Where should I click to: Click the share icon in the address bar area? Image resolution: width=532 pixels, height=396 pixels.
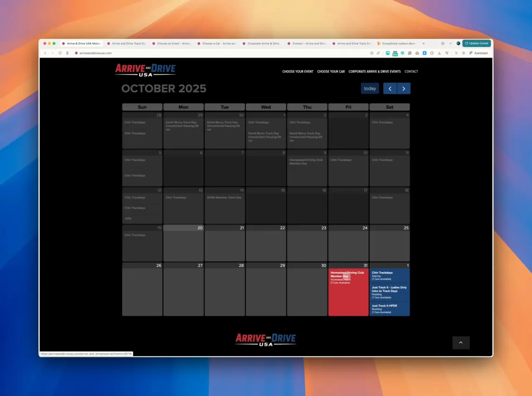click(x=379, y=53)
